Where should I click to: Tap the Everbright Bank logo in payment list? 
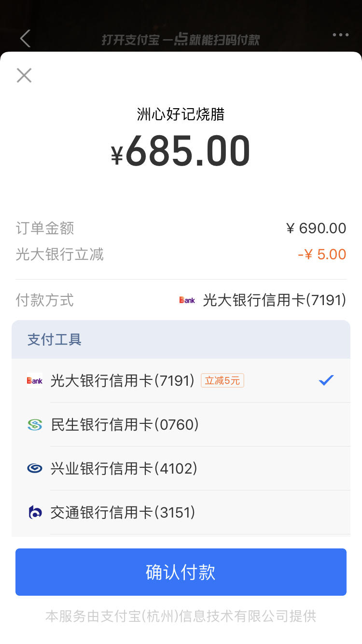tap(35, 380)
